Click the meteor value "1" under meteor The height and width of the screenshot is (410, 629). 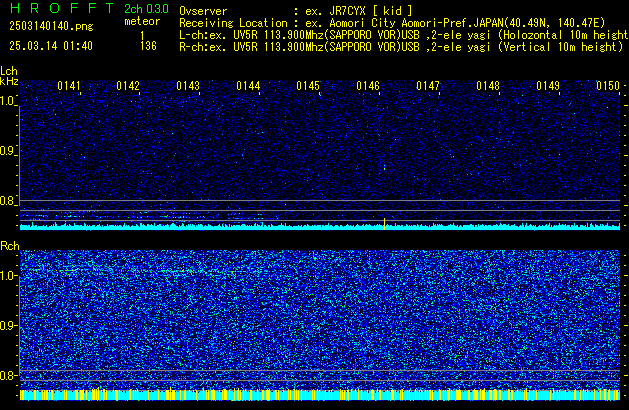point(142,36)
